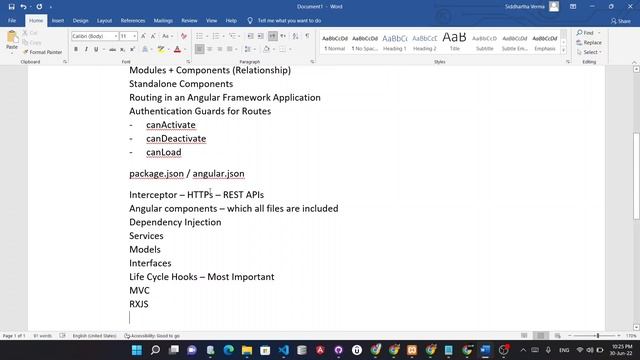The height and width of the screenshot is (360, 640).
Task: Click the text highlight color button
Action: pyautogui.click(x=161, y=49)
